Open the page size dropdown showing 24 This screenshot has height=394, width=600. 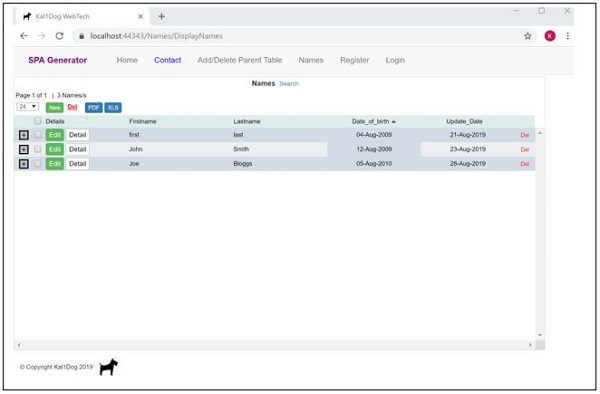coord(28,107)
